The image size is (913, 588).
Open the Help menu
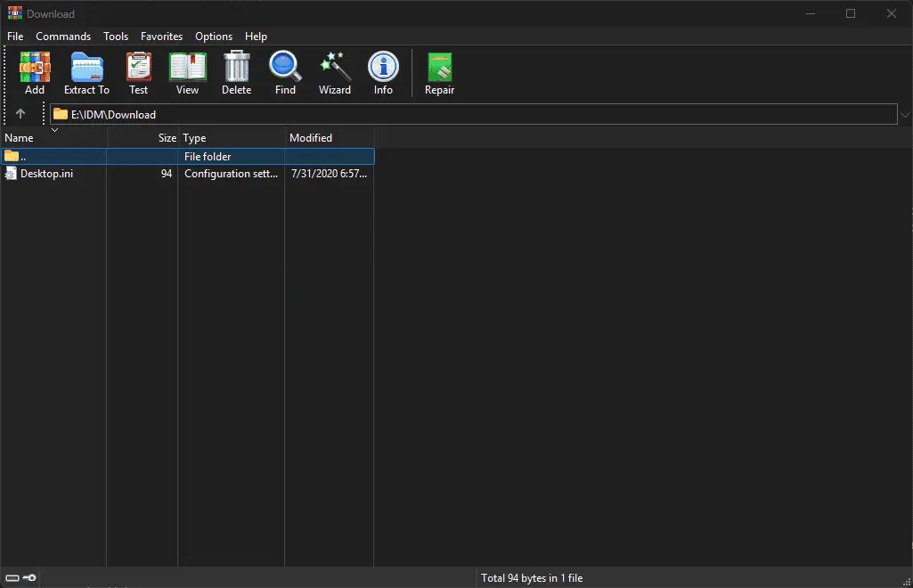pyautogui.click(x=256, y=37)
